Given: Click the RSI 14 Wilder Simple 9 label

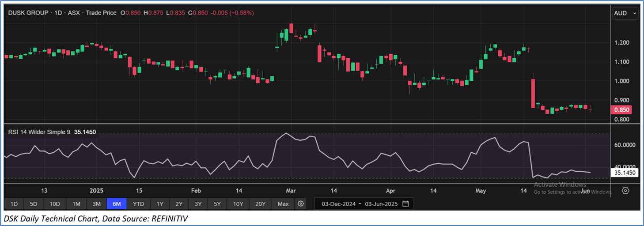Looking at the screenshot, I should [x=39, y=132].
